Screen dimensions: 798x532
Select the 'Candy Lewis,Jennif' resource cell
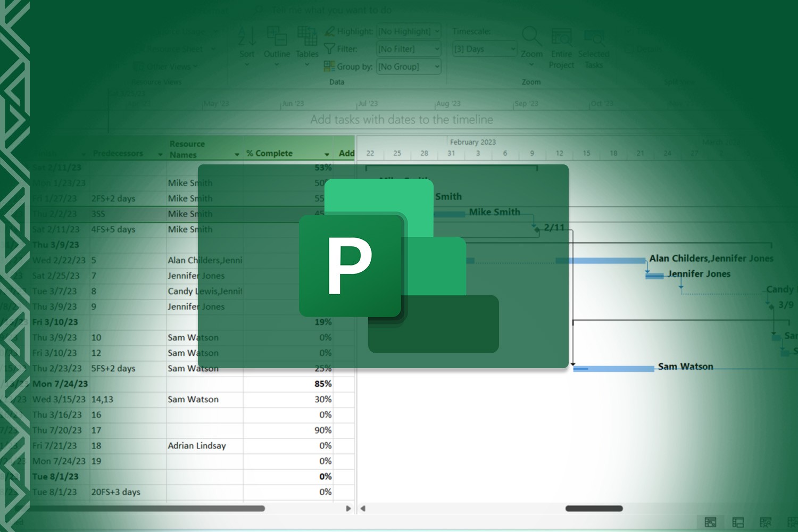205,291
